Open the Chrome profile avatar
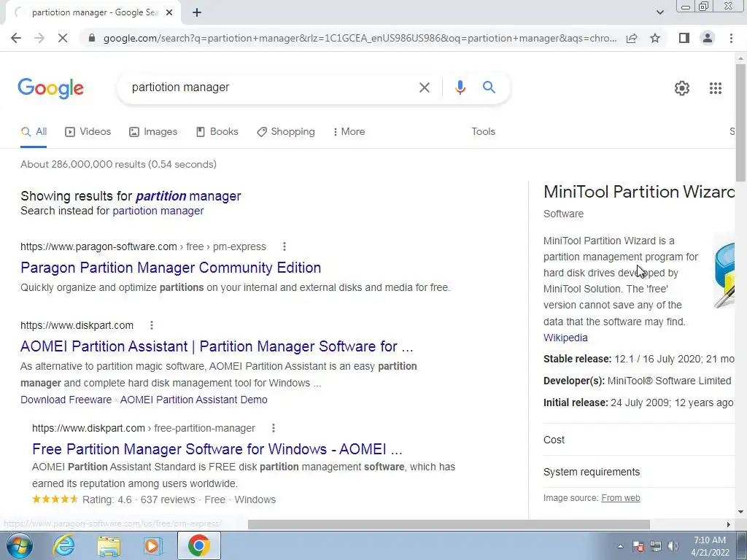This screenshot has width=747, height=560. [708, 38]
